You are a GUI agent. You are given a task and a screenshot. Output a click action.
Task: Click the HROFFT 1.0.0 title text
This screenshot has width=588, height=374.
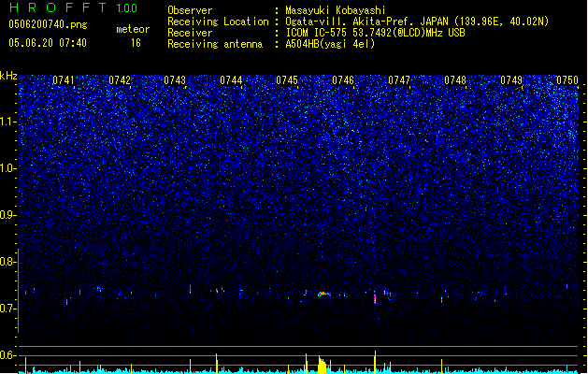tap(73, 7)
